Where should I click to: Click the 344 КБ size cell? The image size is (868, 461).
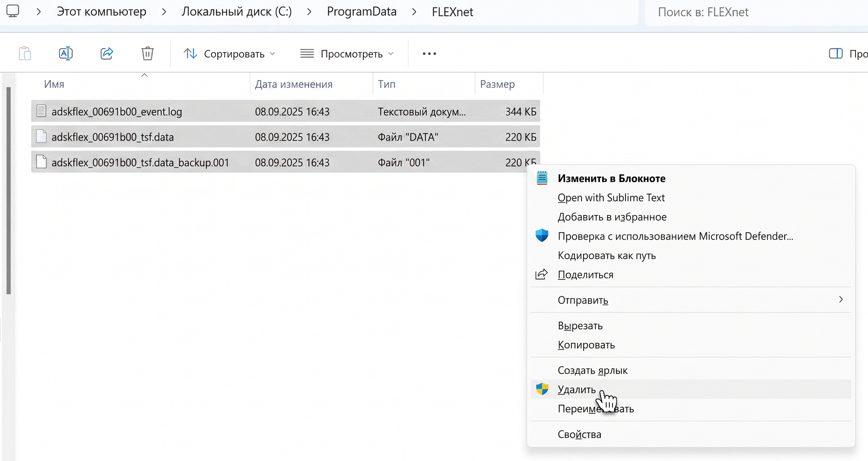tap(521, 112)
